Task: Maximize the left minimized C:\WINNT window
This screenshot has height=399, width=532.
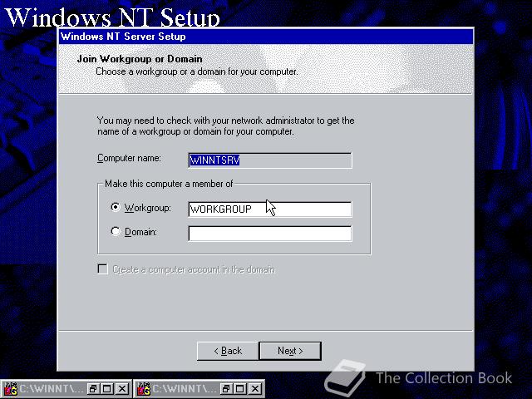Action: [107, 389]
